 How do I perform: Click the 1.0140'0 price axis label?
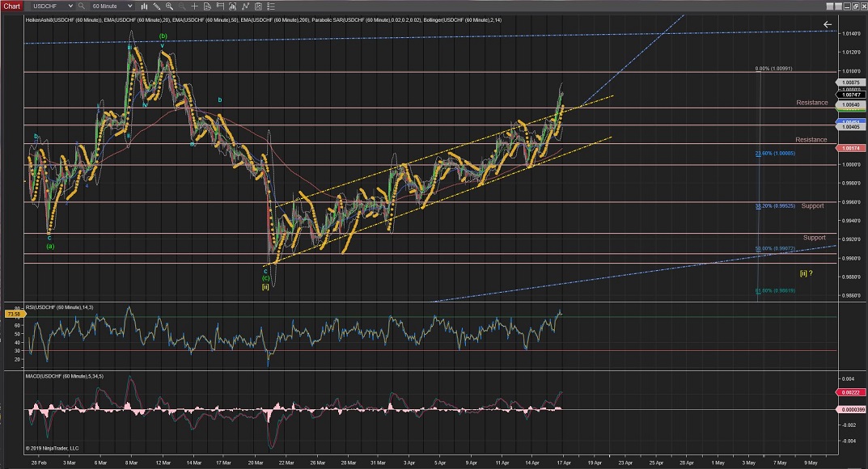[x=851, y=34]
